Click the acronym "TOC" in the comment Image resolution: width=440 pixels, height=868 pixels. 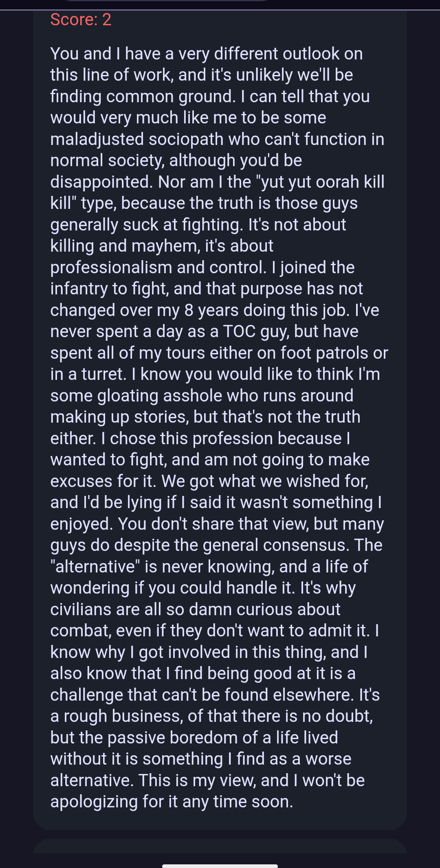click(240, 331)
